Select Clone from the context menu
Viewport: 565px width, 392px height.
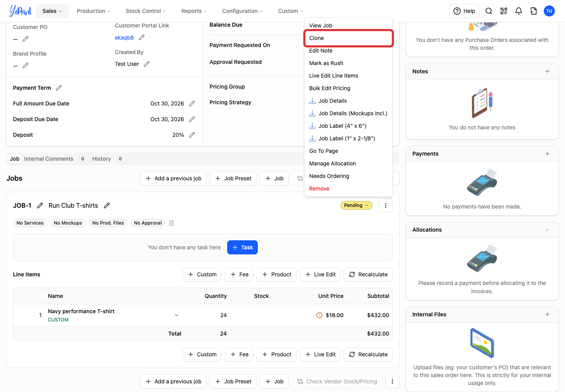348,38
